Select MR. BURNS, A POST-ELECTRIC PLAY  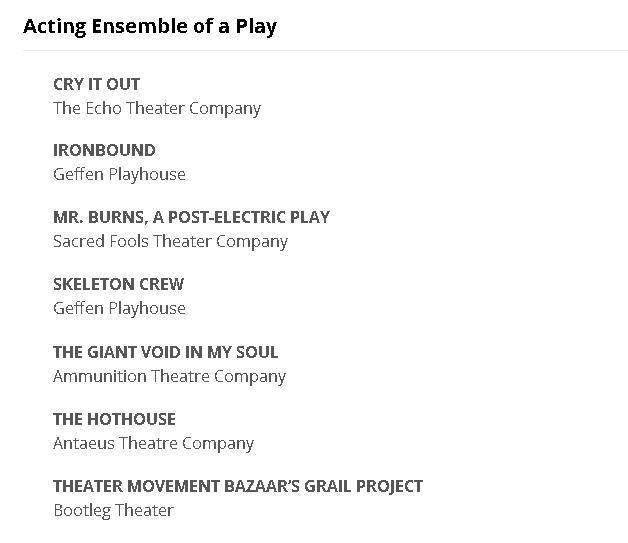(191, 217)
